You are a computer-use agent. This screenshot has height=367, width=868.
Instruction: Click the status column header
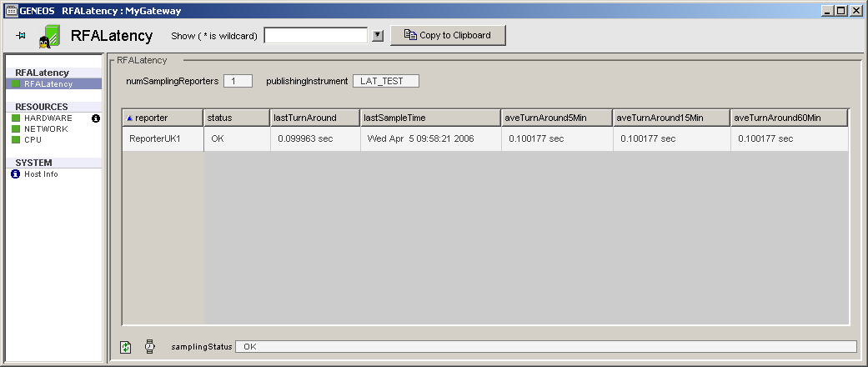point(236,118)
